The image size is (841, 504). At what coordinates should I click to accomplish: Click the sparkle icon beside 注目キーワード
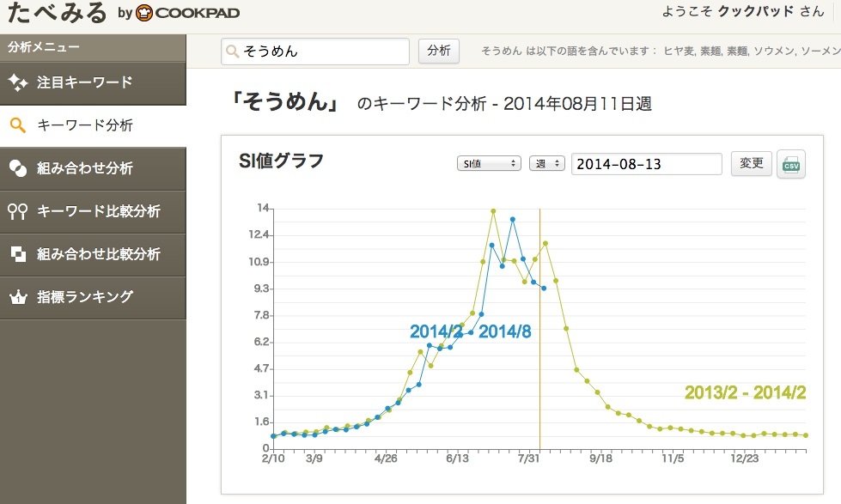pyautogui.click(x=18, y=82)
